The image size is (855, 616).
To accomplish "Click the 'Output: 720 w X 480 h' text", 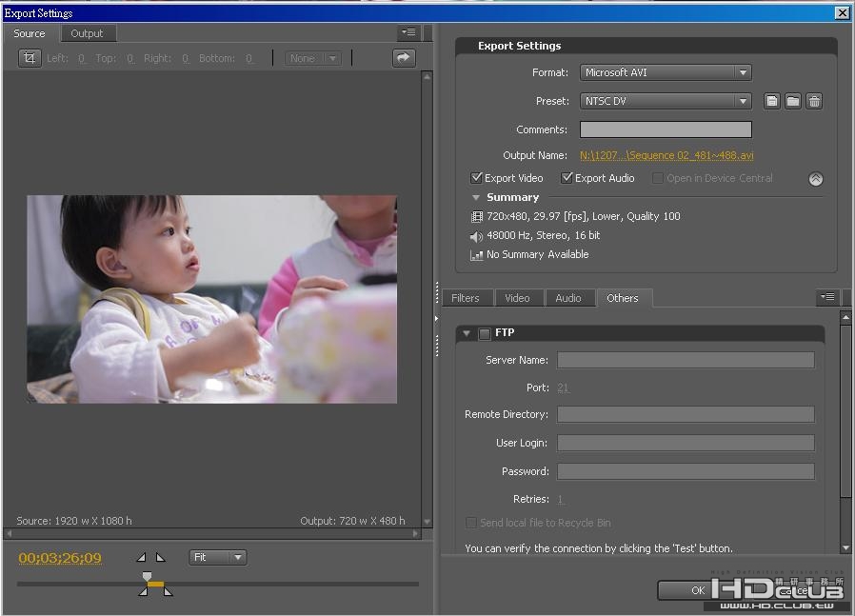I will pos(352,521).
